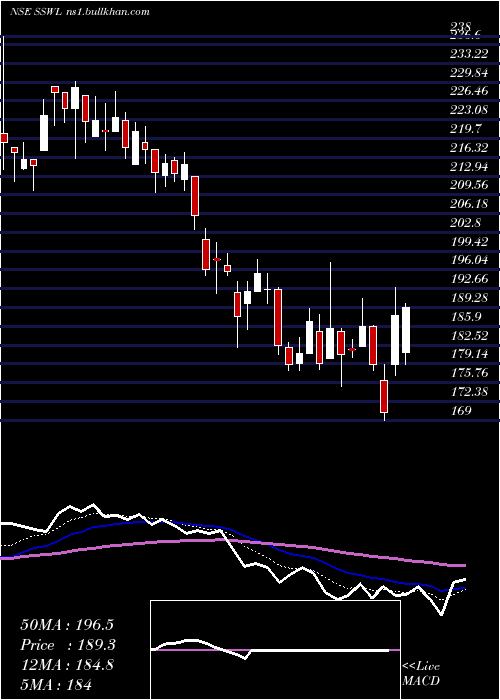This screenshot has width=500, height=700.
Task: Click the 226.46 price axis label
Action: coord(469,92)
